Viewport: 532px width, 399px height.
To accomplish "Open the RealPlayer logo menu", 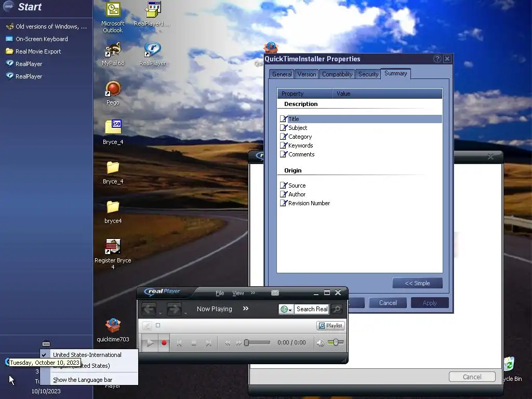I will tap(162, 291).
